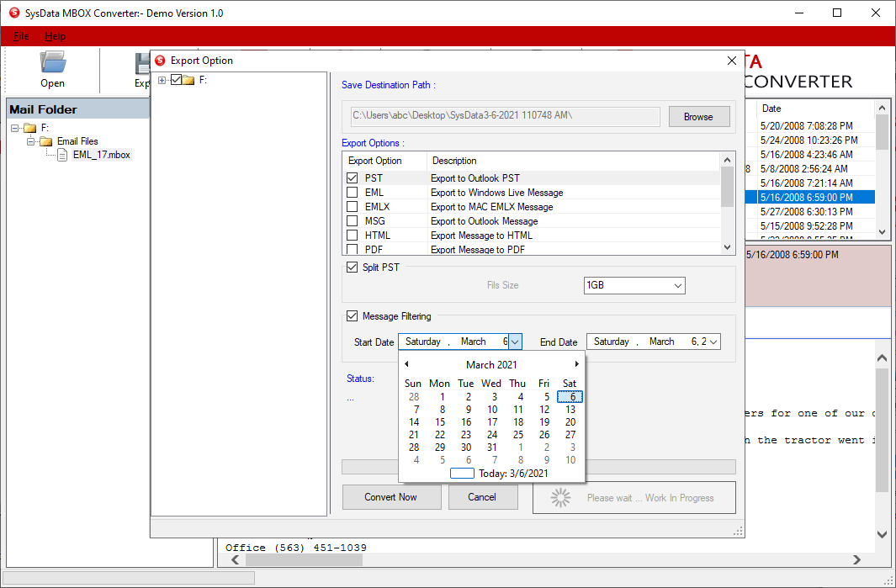Click the F: drive folder icon in Mail Folder
The height and width of the screenshot is (588, 896).
pos(29,128)
